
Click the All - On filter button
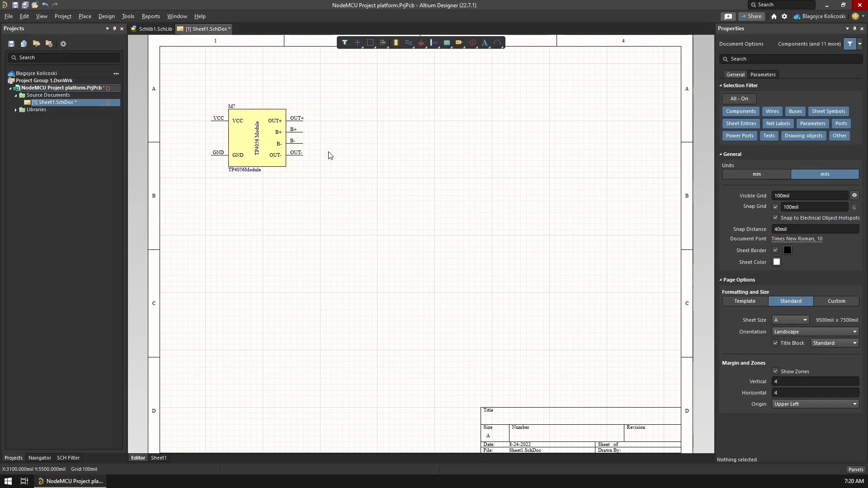click(739, 99)
